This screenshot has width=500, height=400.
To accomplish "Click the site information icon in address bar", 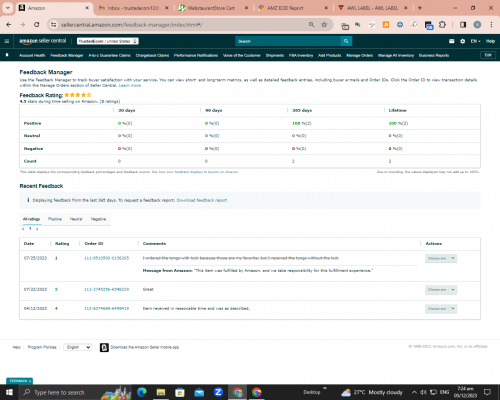I will pos(53,25).
